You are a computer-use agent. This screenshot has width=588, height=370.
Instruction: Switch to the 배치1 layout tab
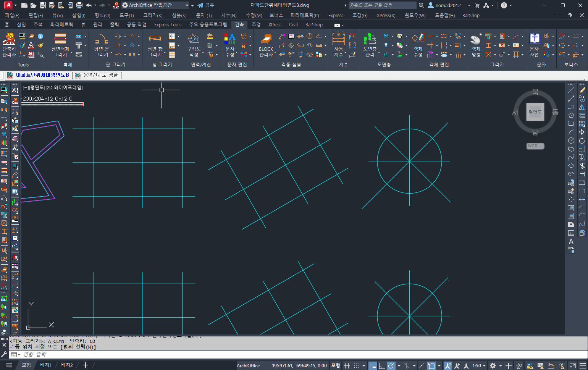[x=46, y=365]
